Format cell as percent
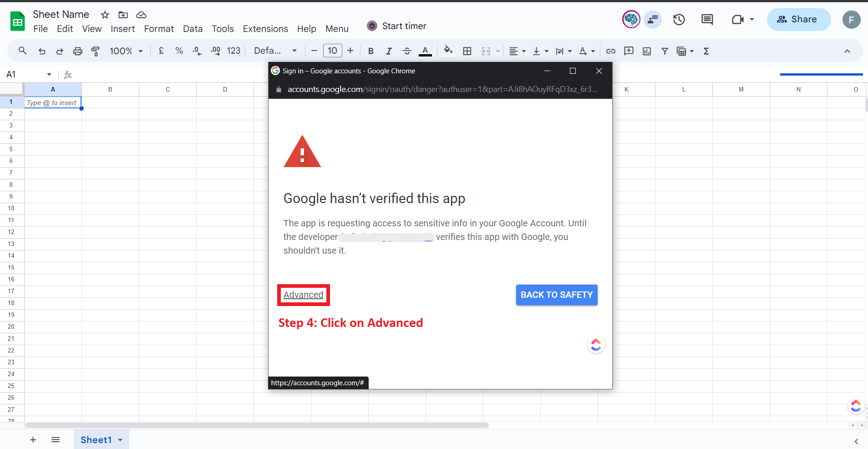Viewport: 868px width, 449px height. pyautogui.click(x=179, y=51)
